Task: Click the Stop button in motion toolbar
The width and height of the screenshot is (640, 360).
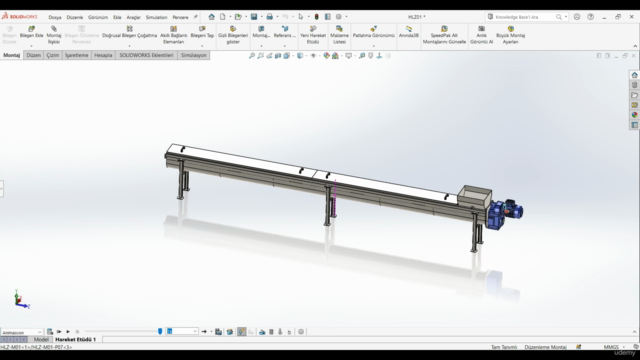Action: pyautogui.click(x=77, y=331)
